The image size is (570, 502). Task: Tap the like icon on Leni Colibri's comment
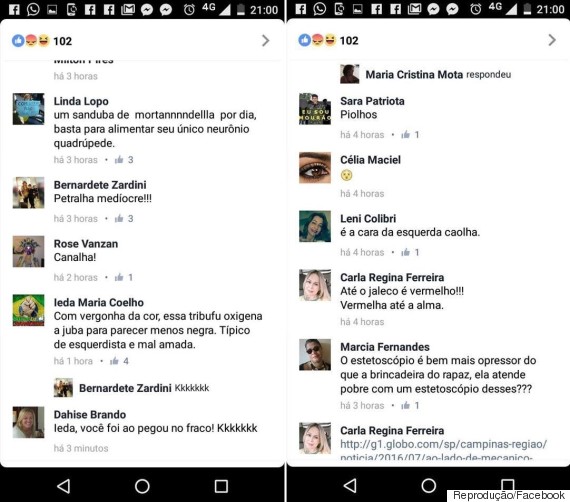[x=406, y=252]
